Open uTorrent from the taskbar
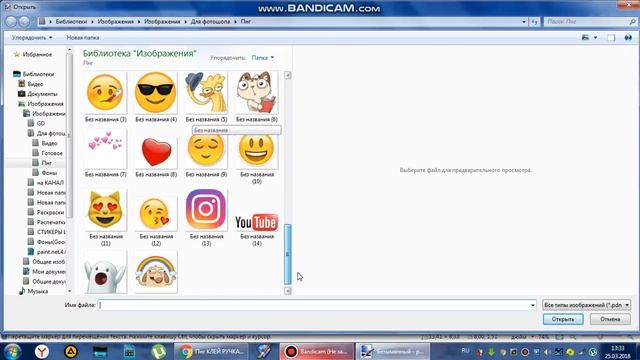This screenshot has height=360, width=640. click(x=159, y=351)
